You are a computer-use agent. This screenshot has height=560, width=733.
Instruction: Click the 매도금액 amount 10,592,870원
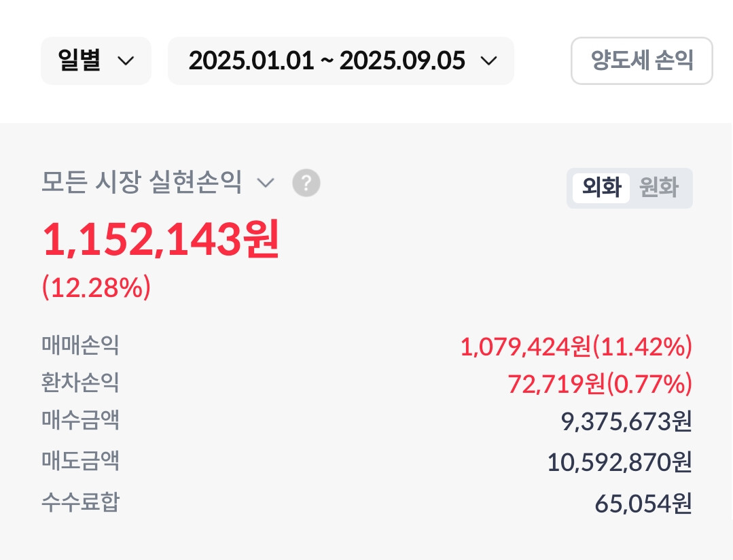(x=620, y=462)
